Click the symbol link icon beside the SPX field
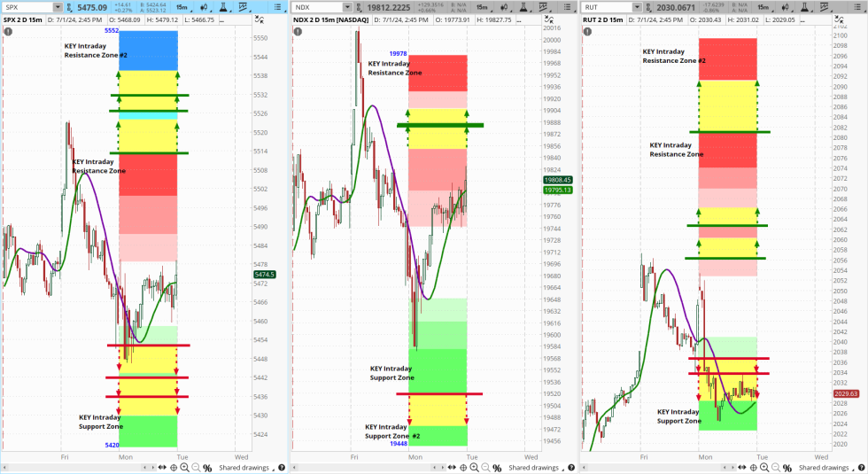868x474 pixels. point(68,7)
